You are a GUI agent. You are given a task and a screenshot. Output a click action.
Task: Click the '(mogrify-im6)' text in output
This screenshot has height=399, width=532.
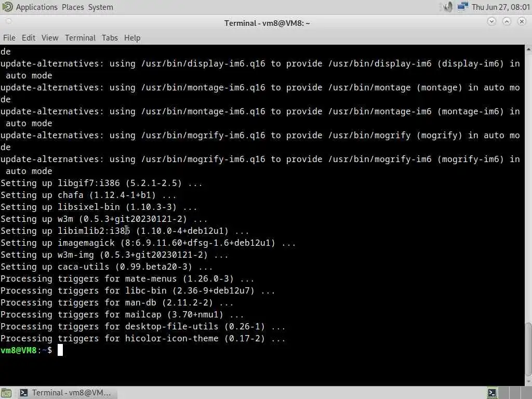pyautogui.click(x=471, y=159)
